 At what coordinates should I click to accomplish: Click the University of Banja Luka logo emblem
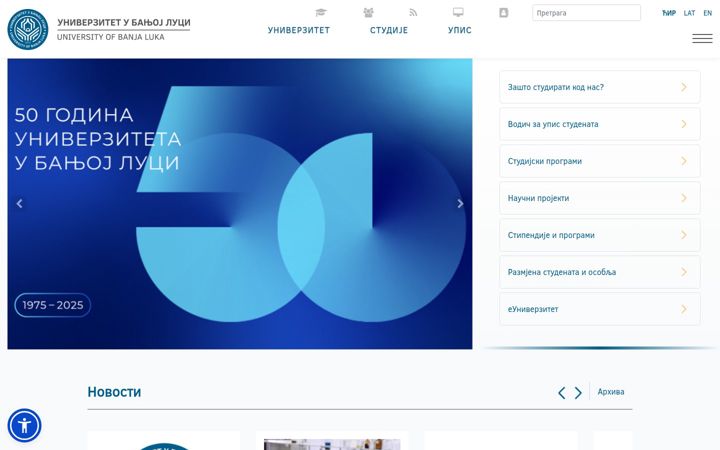28,29
